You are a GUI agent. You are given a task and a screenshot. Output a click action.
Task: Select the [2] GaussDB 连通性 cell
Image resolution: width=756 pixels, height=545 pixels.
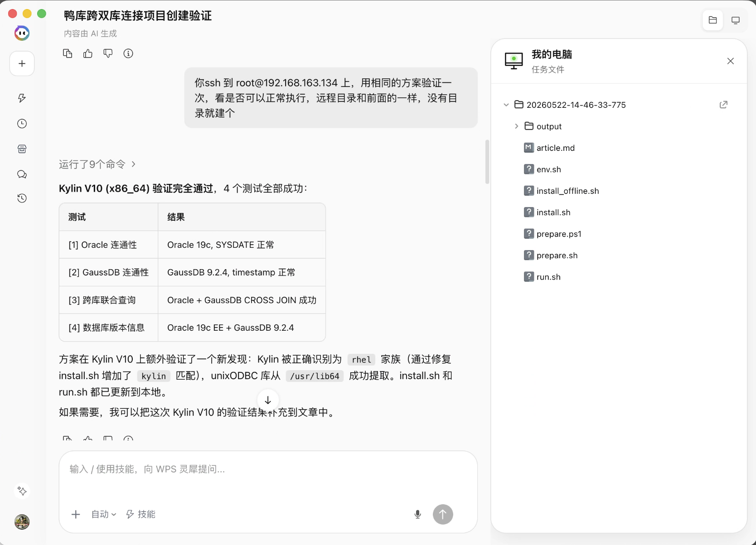click(x=108, y=272)
